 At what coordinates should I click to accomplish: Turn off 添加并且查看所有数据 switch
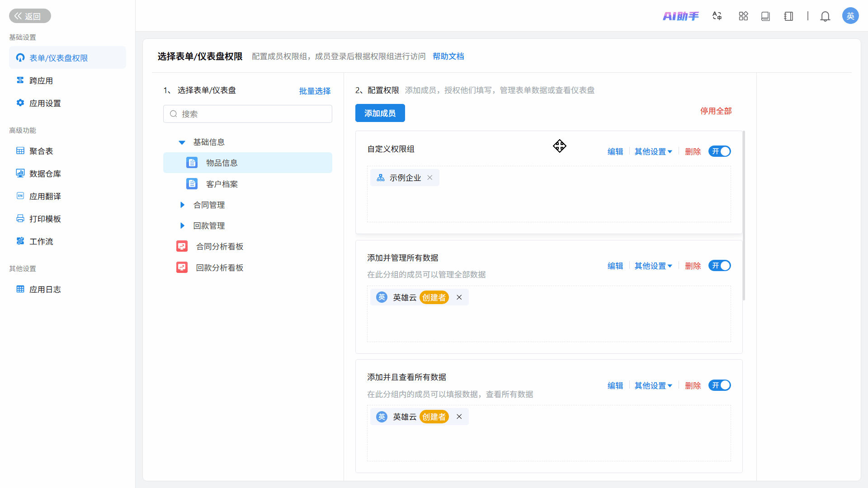(719, 385)
